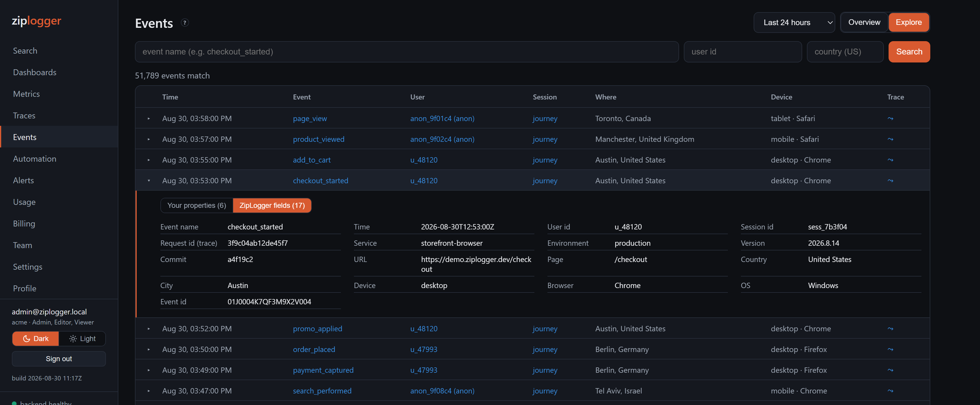Screen dimensions: 980x405
Task: Focus the country (US) input field
Action: (845, 51)
